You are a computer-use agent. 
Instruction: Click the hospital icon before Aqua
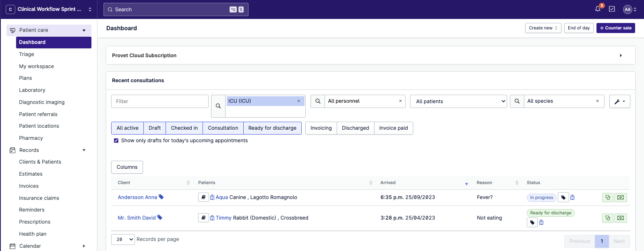[212, 197]
